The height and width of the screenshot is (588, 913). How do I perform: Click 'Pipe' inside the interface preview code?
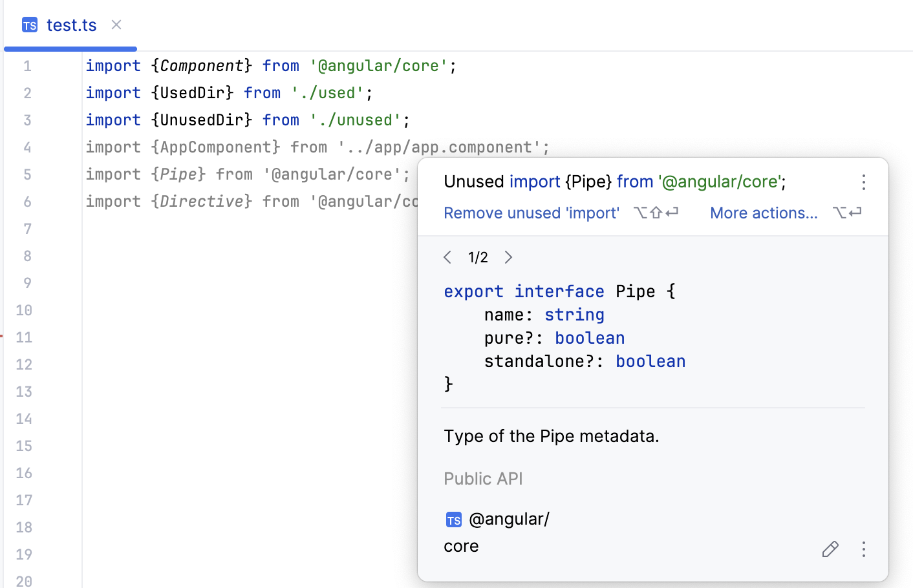click(636, 291)
